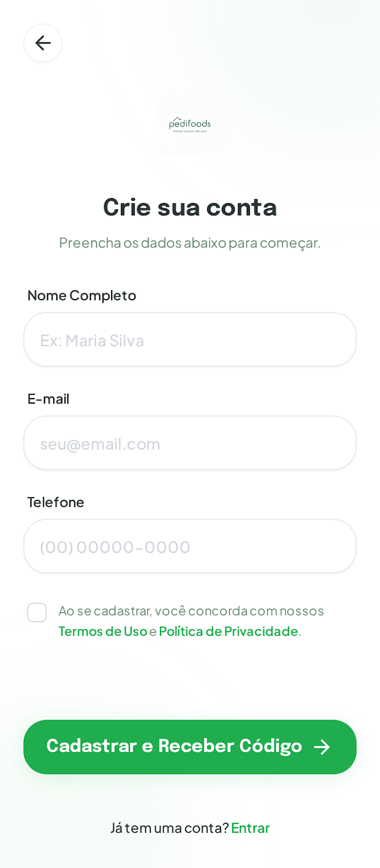This screenshot has height=868, width=380.
Task: Go back using the arrow icon
Action: click(x=43, y=43)
